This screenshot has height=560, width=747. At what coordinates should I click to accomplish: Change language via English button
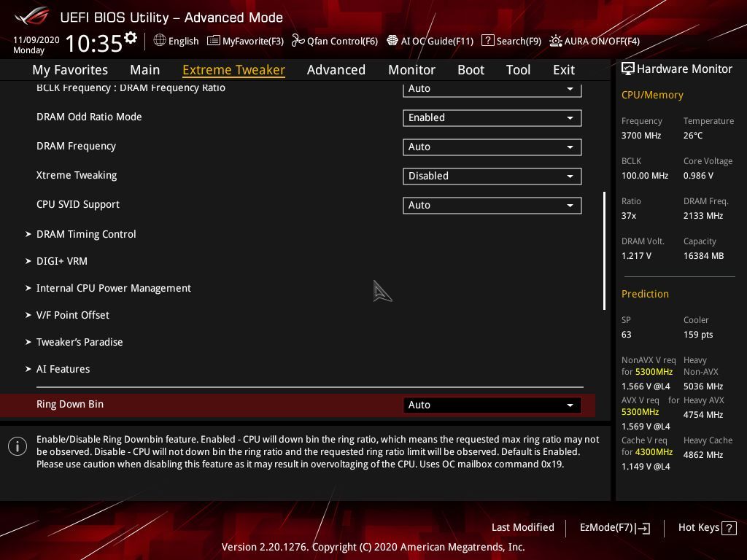click(x=177, y=41)
